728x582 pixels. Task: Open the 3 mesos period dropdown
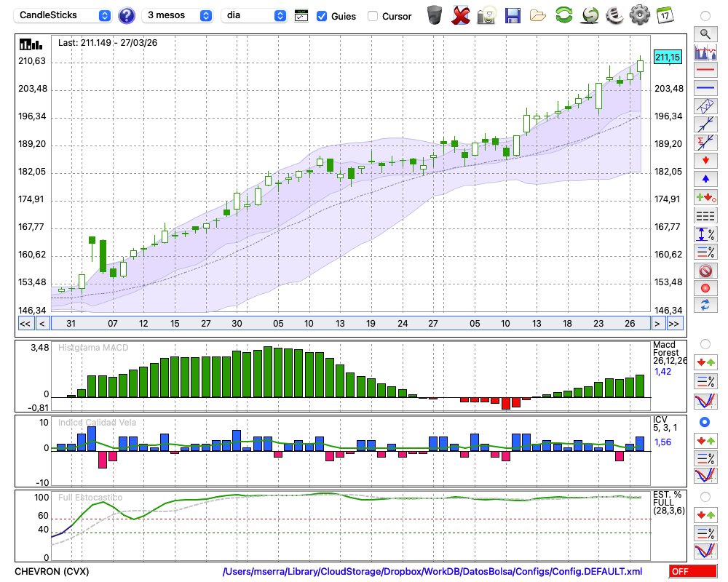pyautogui.click(x=179, y=15)
